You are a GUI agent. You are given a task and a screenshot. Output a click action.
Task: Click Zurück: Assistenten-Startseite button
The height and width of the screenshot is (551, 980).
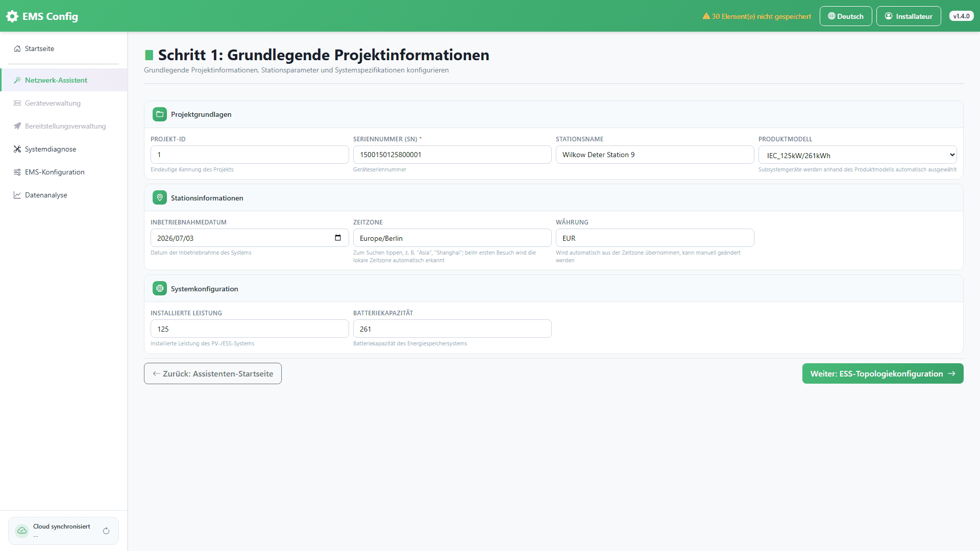213,373
